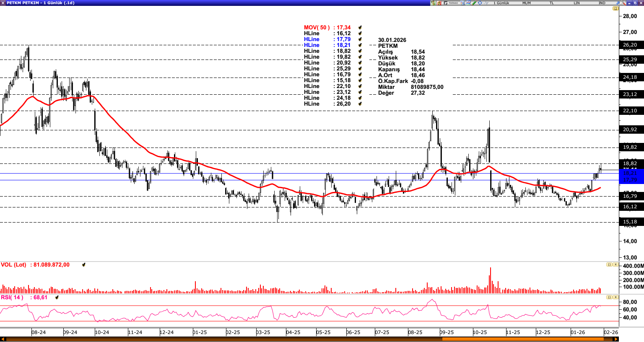Click the blue arrow icon at top right
The image size is (644, 342).
pos(618,3)
